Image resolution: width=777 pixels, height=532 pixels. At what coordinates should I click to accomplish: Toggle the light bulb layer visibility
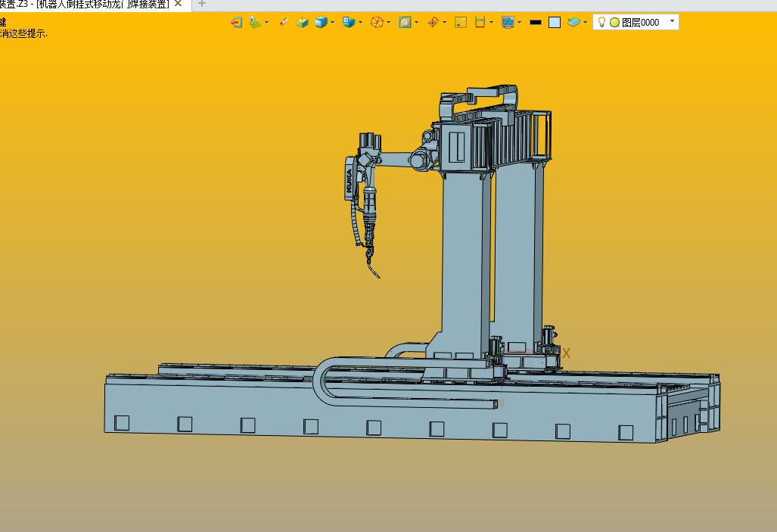tap(601, 22)
